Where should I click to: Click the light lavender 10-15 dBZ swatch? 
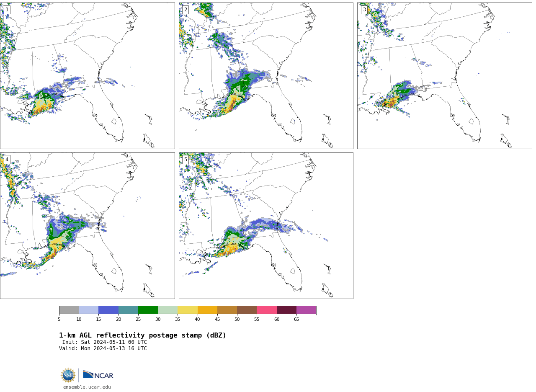point(88,310)
